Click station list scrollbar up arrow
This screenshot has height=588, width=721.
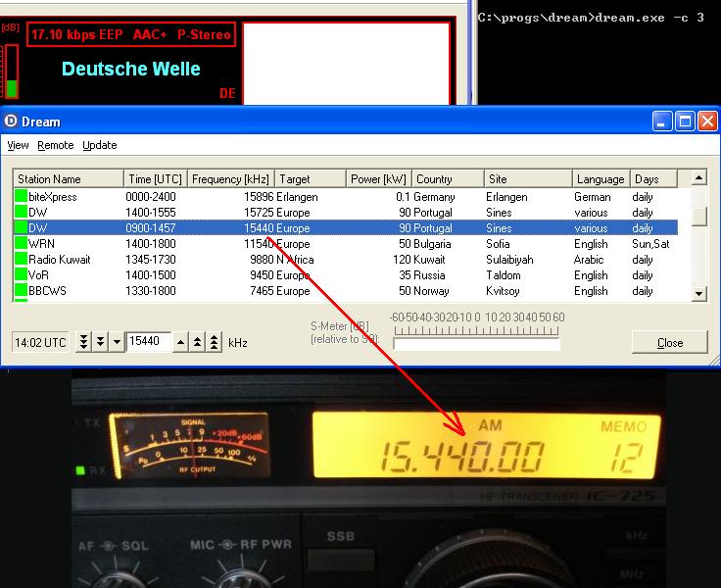[698, 177]
